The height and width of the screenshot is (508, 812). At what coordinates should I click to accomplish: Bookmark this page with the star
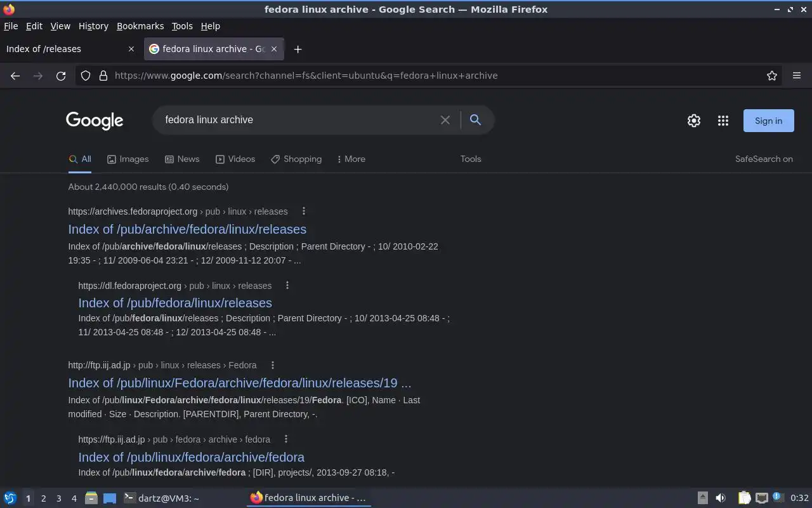click(772, 76)
